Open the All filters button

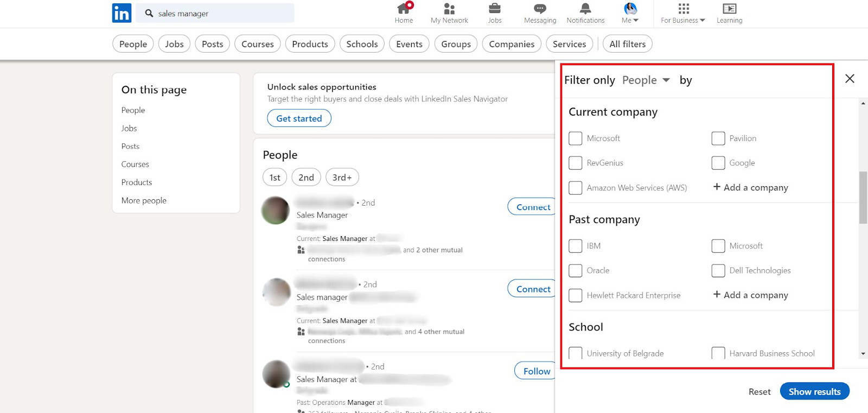628,44
